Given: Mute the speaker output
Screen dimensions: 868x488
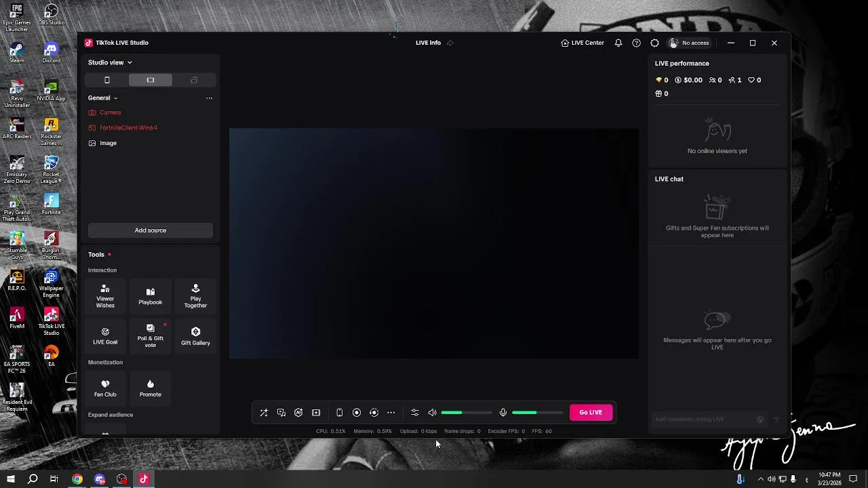Looking at the screenshot, I should coord(432,413).
